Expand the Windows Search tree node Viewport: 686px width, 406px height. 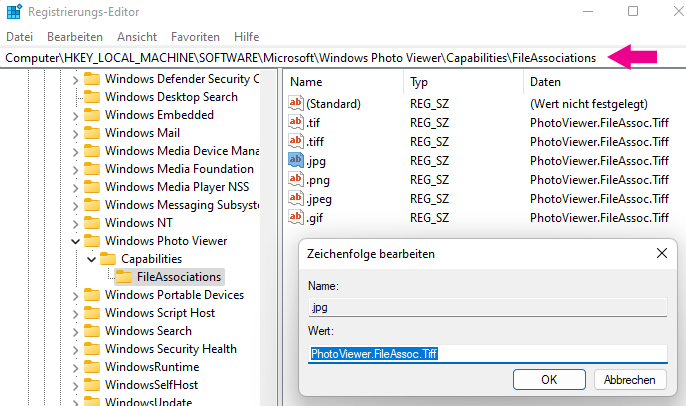74,331
